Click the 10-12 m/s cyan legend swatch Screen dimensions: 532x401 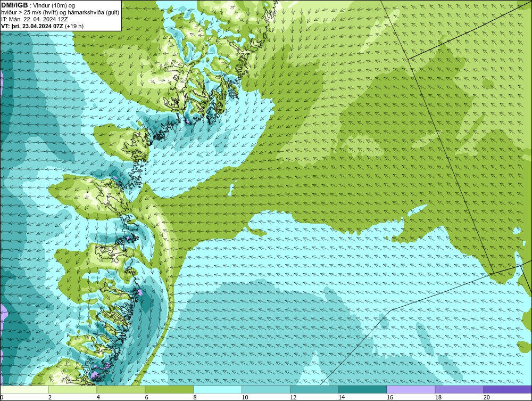click(266, 389)
